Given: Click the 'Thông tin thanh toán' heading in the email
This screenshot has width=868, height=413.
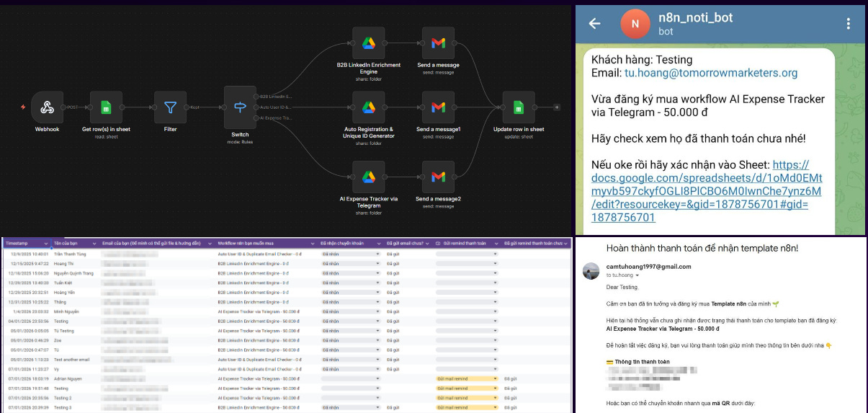Looking at the screenshot, I should coord(642,362).
